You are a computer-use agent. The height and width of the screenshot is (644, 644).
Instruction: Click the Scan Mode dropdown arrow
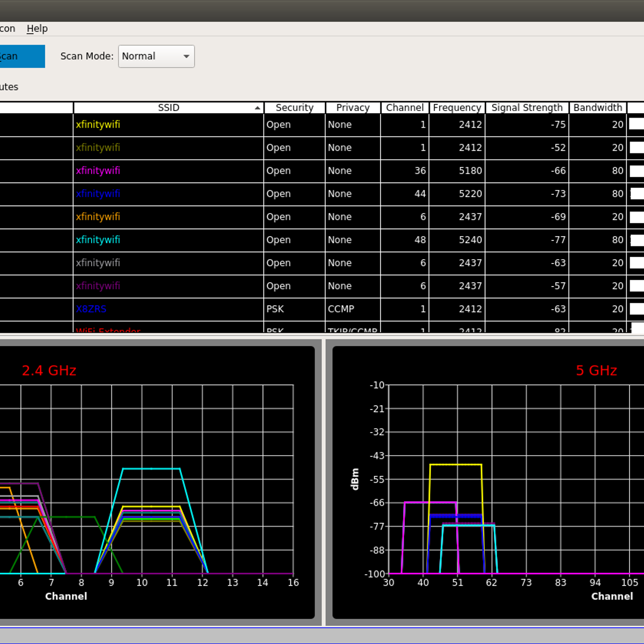(x=186, y=56)
